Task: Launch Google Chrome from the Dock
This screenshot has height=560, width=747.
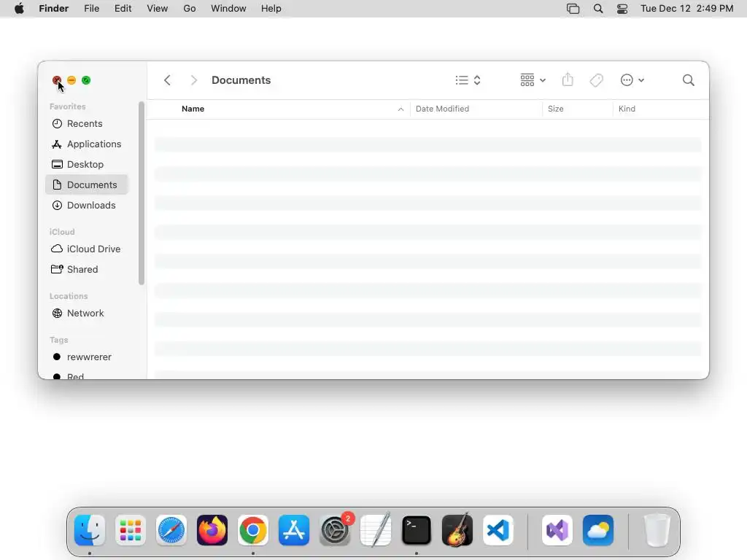Action: coord(253,530)
